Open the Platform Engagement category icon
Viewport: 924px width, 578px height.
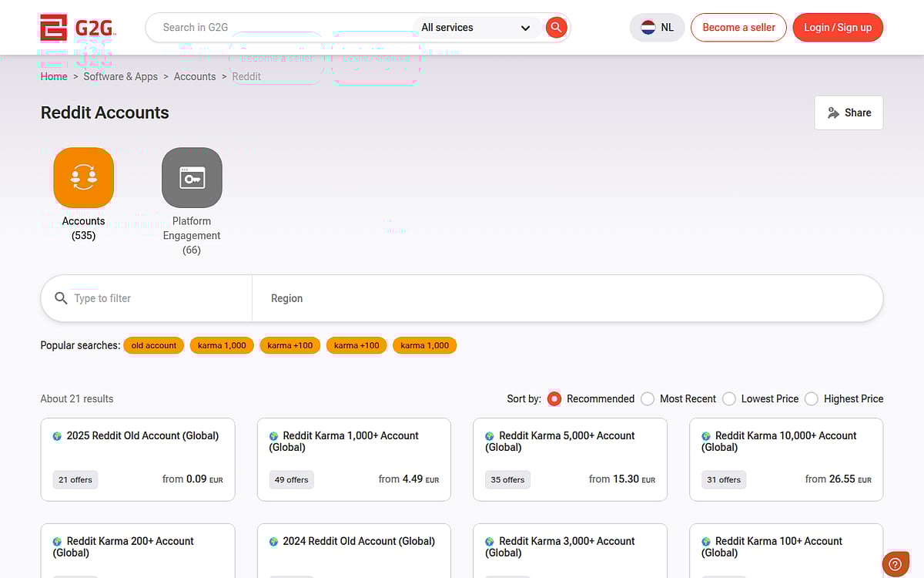click(x=192, y=177)
